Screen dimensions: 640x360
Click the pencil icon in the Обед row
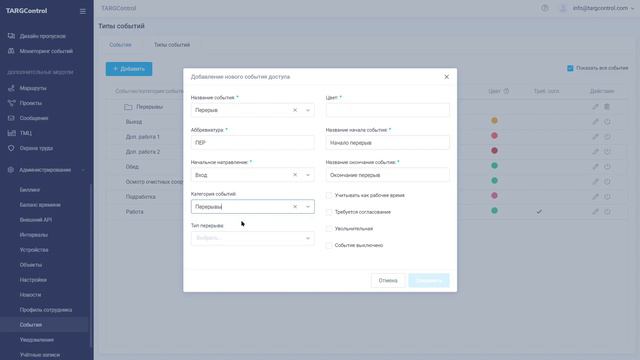click(596, 167)
